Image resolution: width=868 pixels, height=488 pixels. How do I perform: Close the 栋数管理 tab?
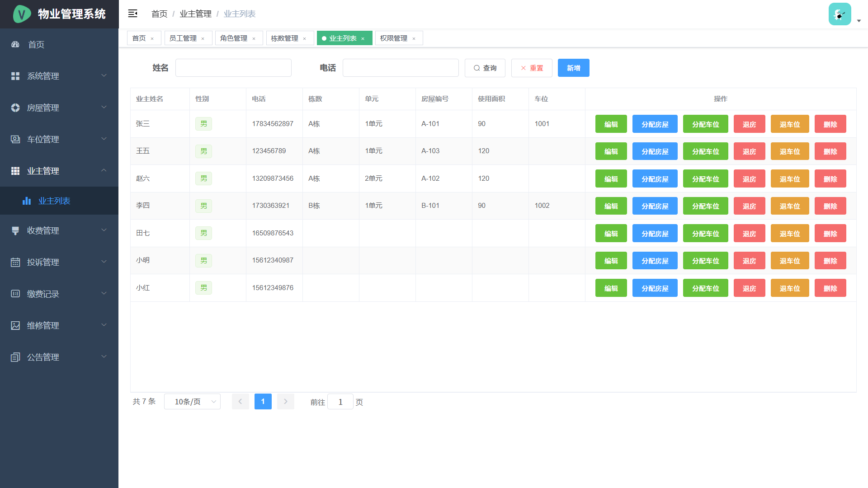coord(305,38)
